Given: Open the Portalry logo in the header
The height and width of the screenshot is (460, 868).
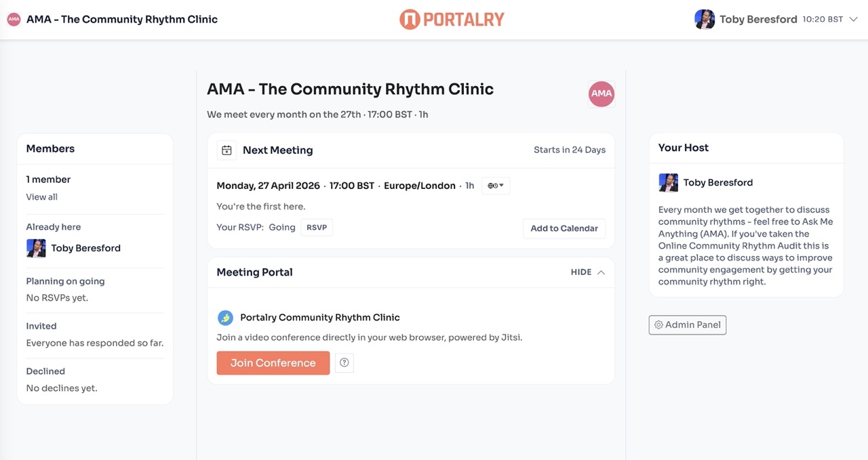Looking at the screenshot, I should coord(452,19).
